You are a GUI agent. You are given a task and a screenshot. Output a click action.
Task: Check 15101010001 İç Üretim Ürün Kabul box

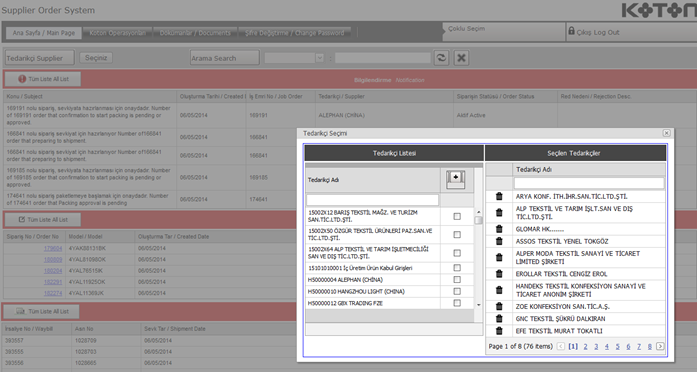457,268
